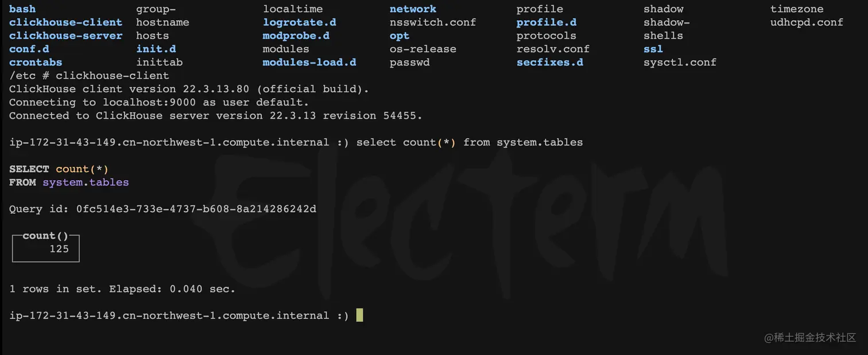868x355 pixels.
Task: Click the bash entry in listing
Action: coord(22,9)
